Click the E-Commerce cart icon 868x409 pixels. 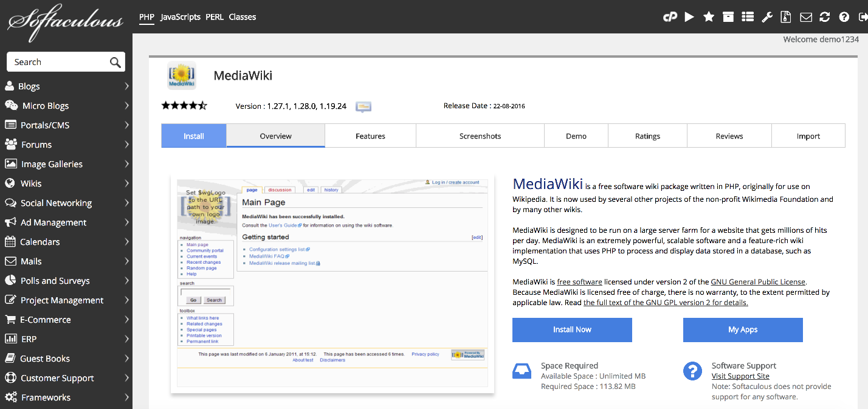click(10, 319)
